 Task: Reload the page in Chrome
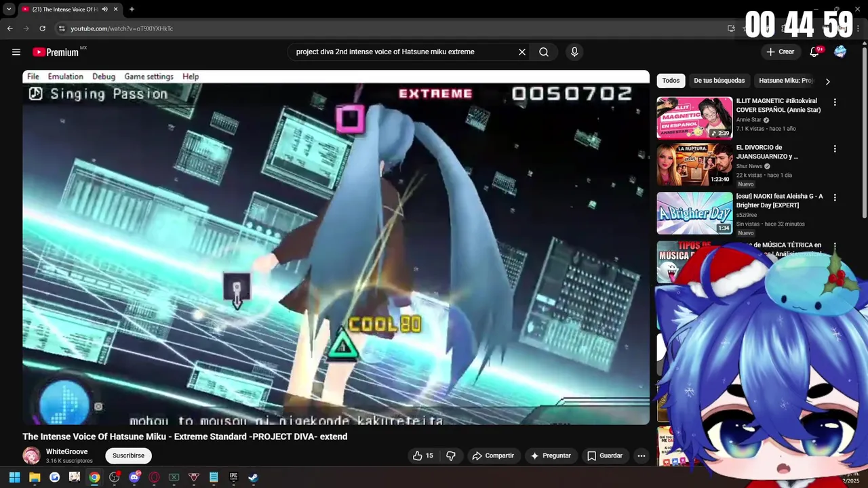coord(42,28)
